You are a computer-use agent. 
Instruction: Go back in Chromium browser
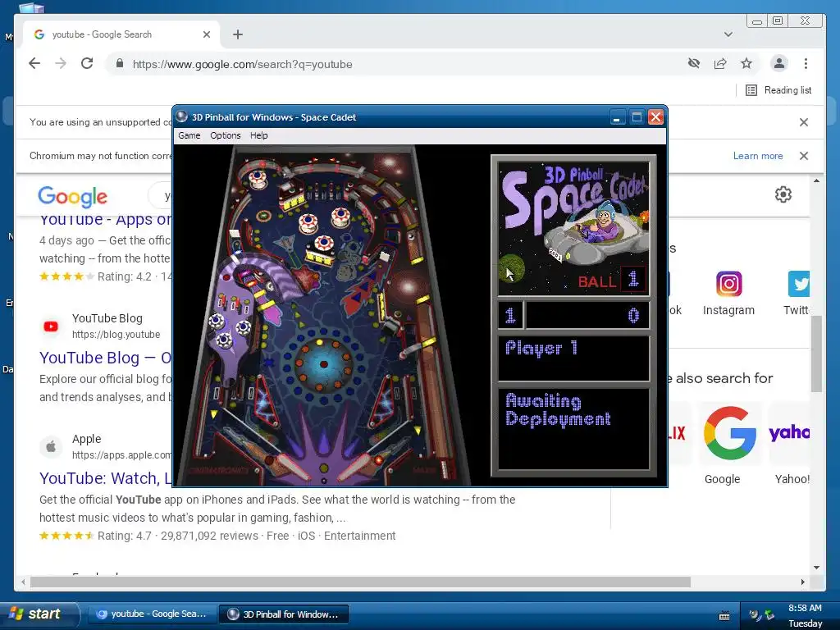click(x=34, y=64)
